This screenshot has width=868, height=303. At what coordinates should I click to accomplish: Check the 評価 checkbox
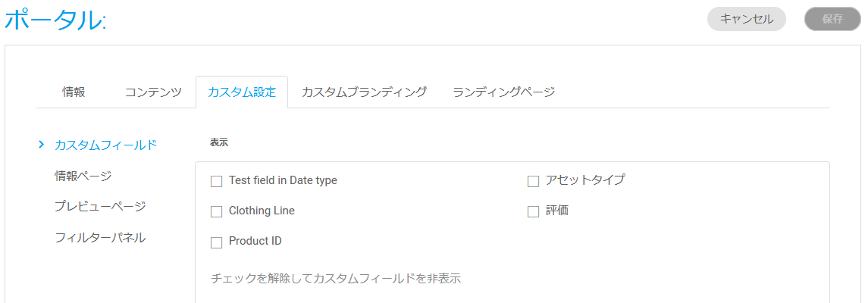pos(533,211)
